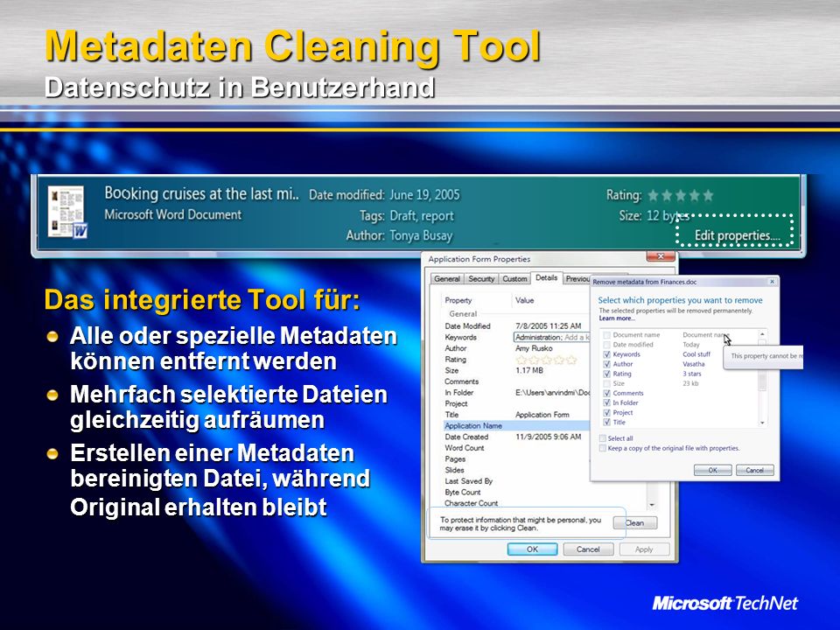
Task: Click the Author value Amy Rusko
Action: 534,348
